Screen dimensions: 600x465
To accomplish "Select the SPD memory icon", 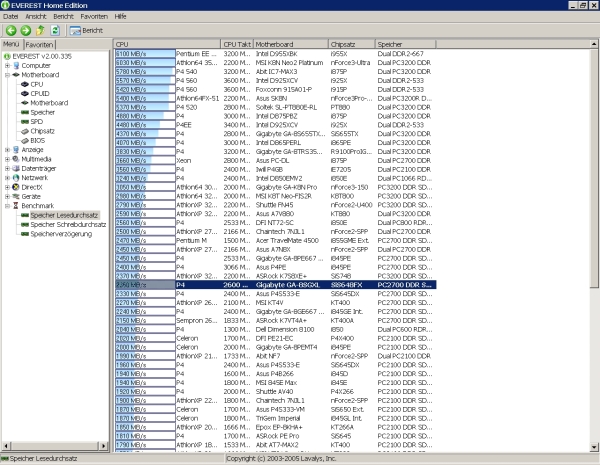I will [x=25, y=122].
